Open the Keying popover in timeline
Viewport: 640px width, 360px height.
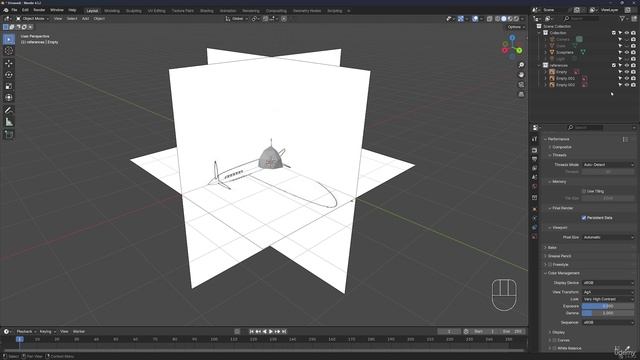[48, 332]
